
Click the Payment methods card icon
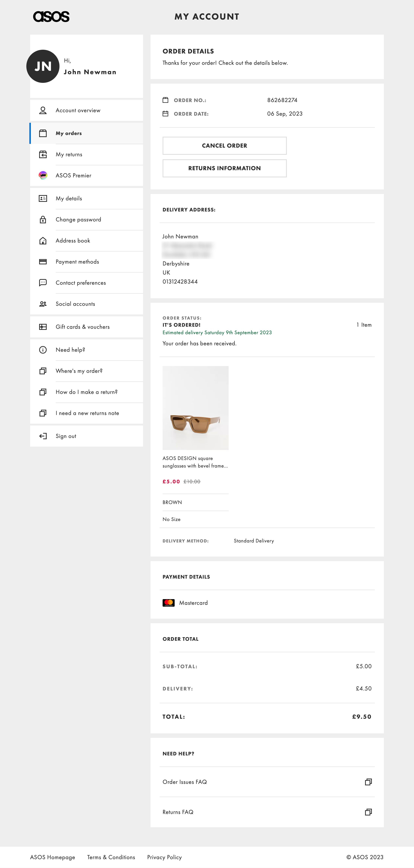(43, 262)
